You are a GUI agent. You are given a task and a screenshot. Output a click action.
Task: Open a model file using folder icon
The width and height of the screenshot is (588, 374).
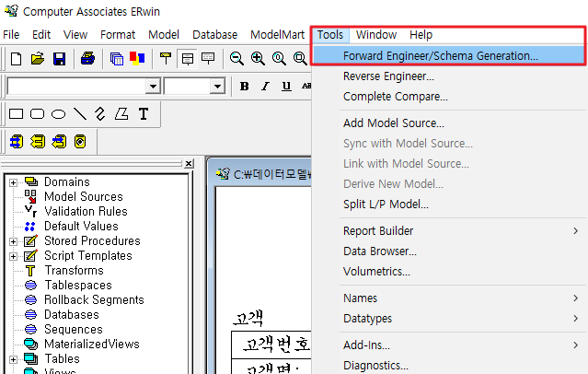tap(38, 59)
